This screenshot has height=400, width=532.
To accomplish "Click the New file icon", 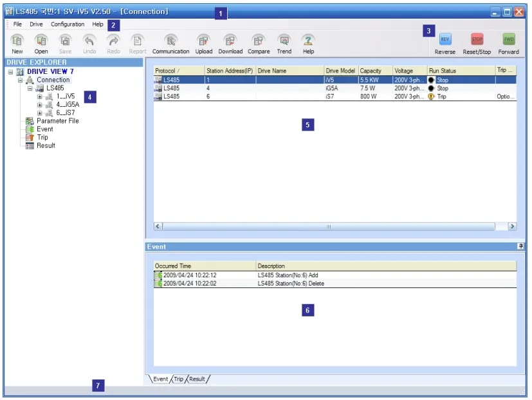I will (17, 41).
